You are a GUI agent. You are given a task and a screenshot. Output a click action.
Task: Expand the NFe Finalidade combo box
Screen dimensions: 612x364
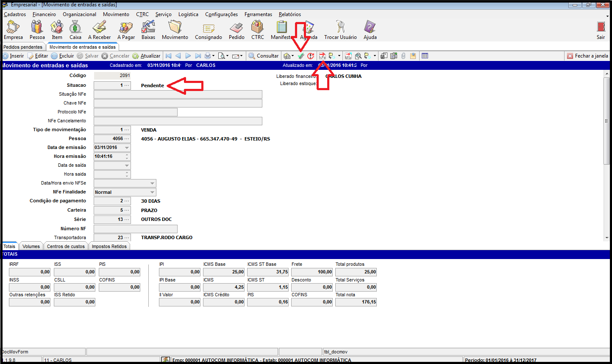click(x=152, y=192)
